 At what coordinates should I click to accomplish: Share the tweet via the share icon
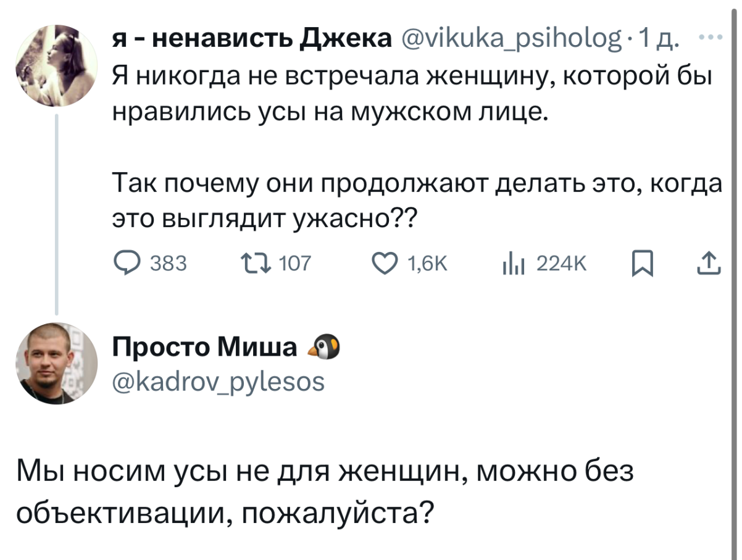[x=709, y=264]
